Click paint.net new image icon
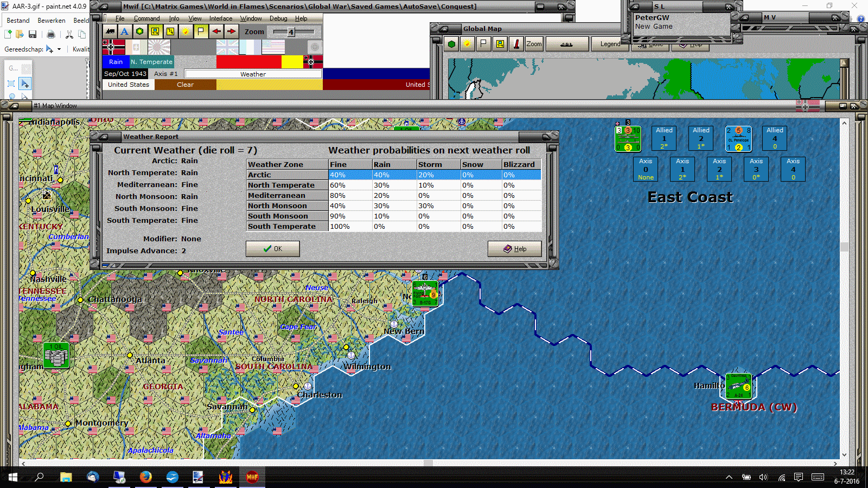Image resolution: width=868 pixels, height=488 pixels. (8, 35)
